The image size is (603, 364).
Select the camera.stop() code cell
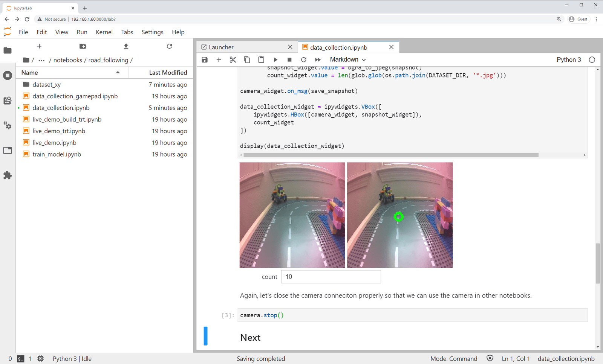(x=413, y=315)
